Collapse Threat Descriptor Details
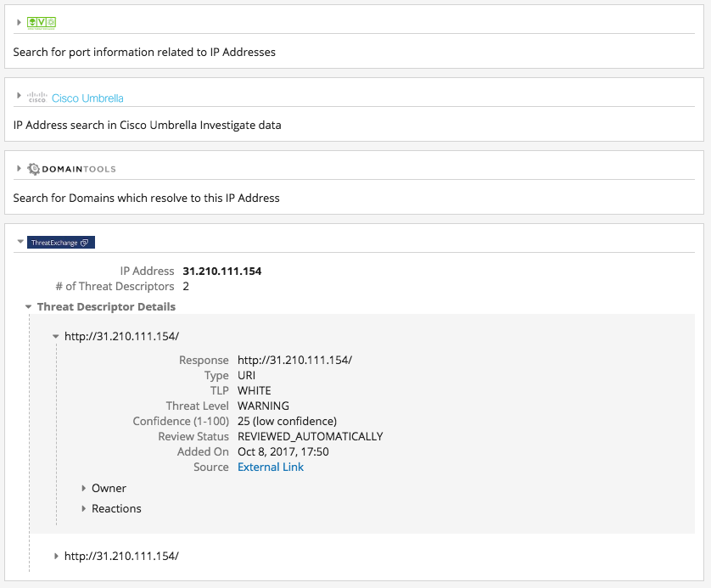The height and width of the screenshot is (588, 711). (x=29, y=307)
